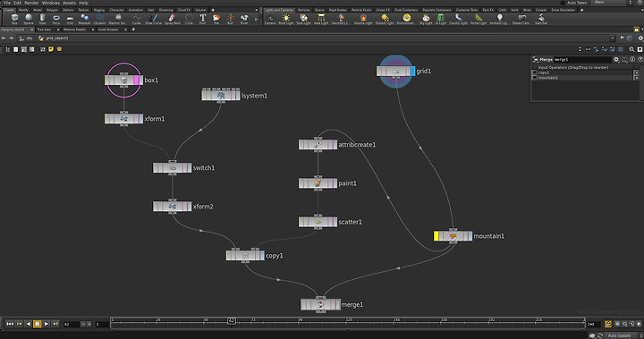Add a GI Light from the shelf

[x=441, y=19]
